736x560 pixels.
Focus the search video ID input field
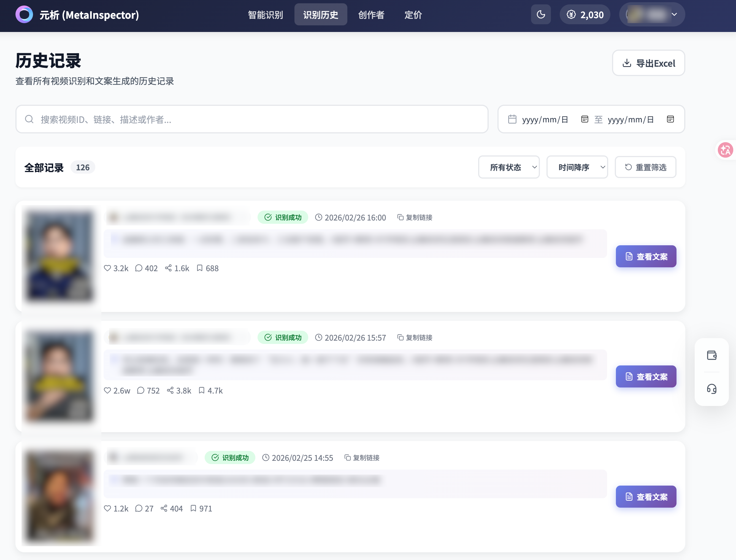(252, 119)
